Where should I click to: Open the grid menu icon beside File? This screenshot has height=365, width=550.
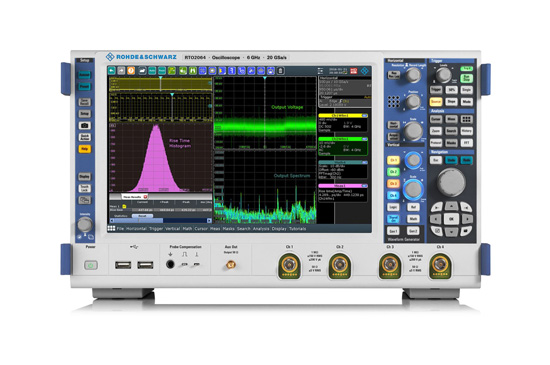[111, 228]
